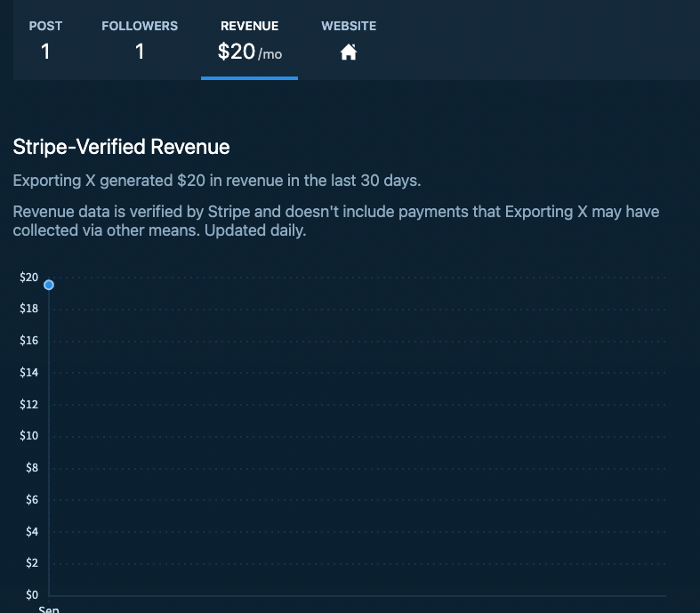
Task: Click the Stripe-Verified Revenue heading
Action: (121, 147)
